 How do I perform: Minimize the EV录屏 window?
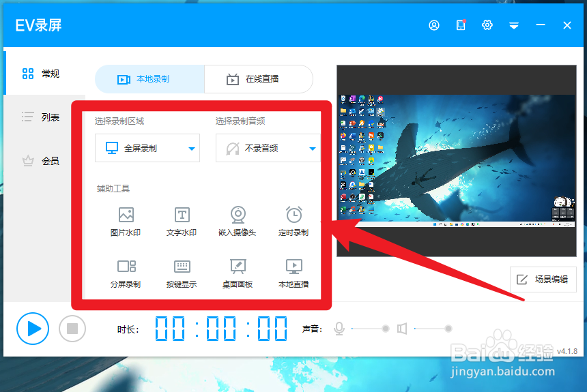(x=540, y=25)
